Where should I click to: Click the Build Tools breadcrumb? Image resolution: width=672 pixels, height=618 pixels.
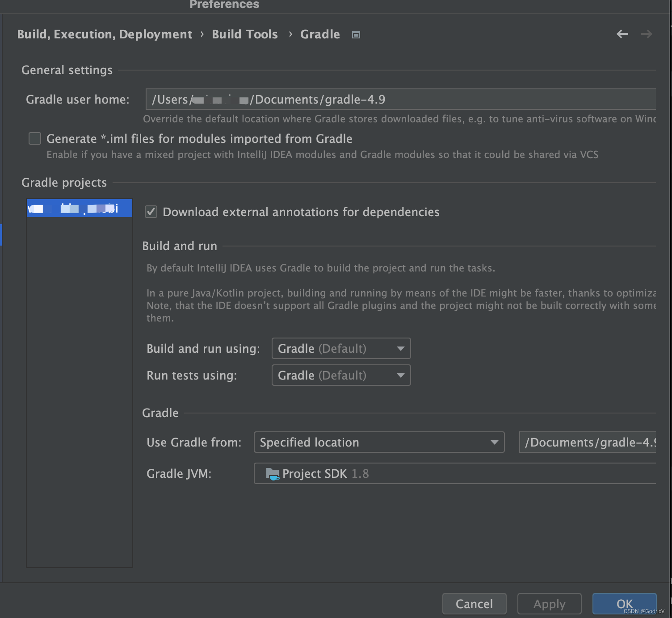coord(244,34)
